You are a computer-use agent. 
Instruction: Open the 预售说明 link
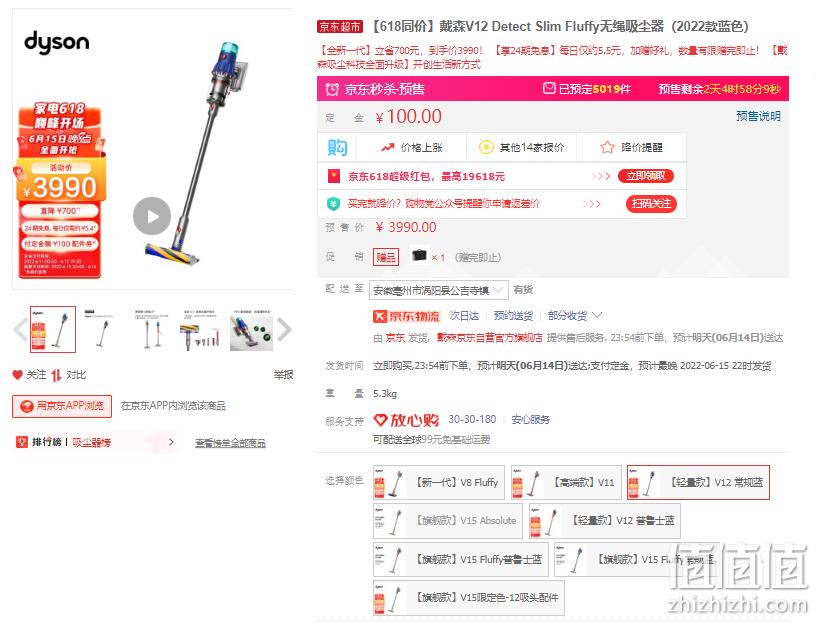click(758, 116)
